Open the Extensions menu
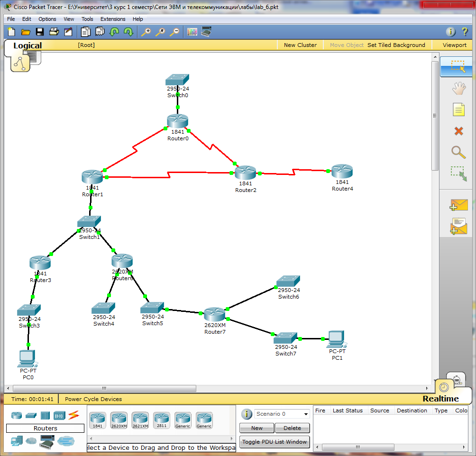Image resolution: width=476 pixels, height=456 pixels. coord(113,19)
